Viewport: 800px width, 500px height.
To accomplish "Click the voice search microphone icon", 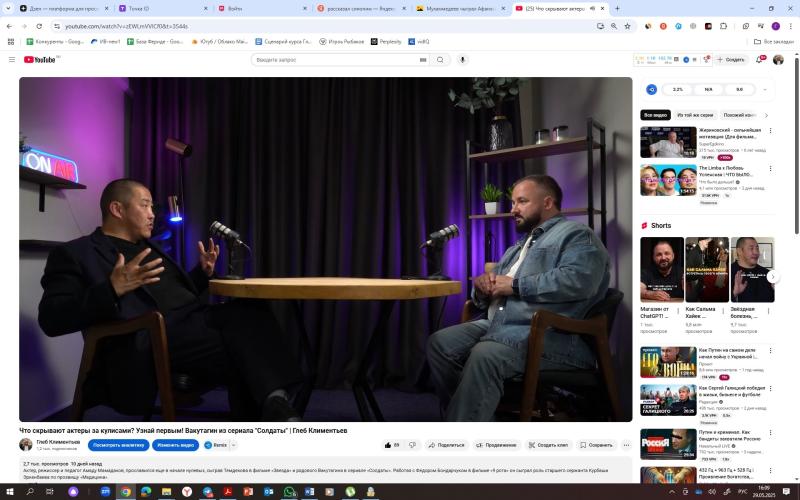I will [462, 60].
